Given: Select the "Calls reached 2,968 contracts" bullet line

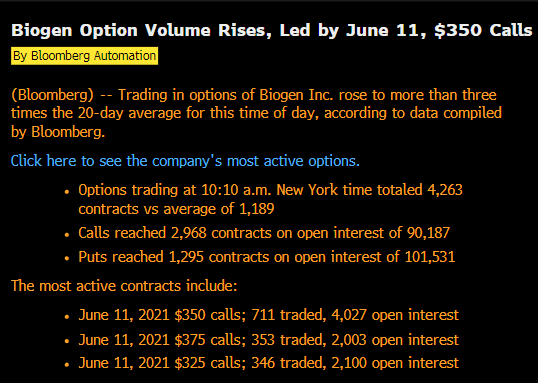Looking at the screenshot, I should click(x=264, y=233).
